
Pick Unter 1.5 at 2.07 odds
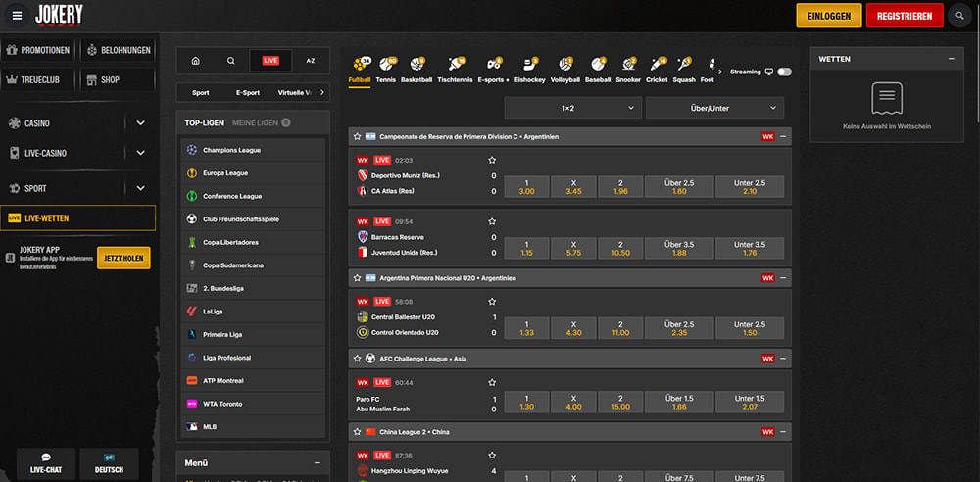(x=750, y=402)
